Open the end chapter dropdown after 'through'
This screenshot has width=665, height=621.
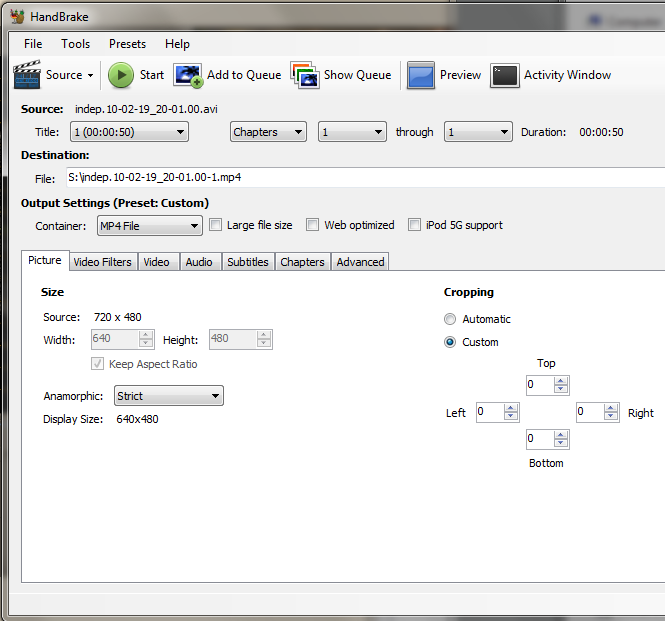[x=478, y=132]
